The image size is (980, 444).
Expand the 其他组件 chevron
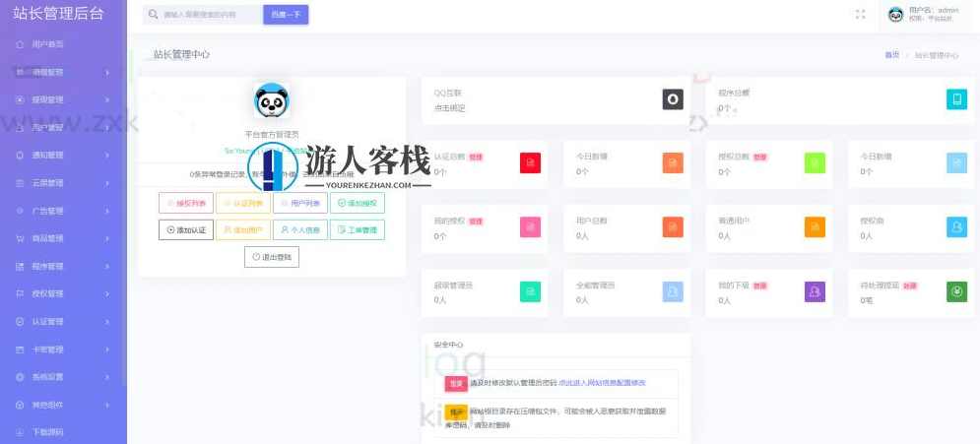107,405
